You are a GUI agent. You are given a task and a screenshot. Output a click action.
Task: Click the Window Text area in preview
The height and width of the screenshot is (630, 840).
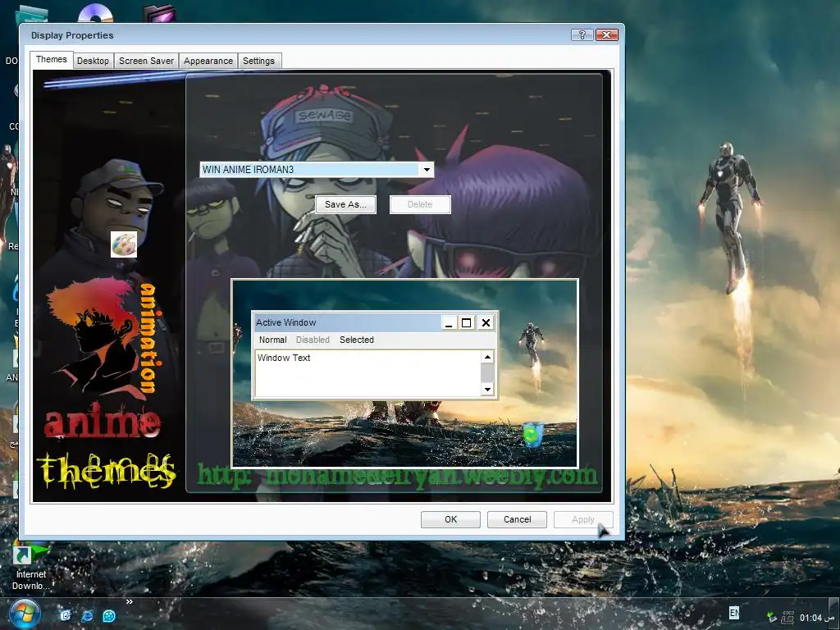tap(367, 373)
